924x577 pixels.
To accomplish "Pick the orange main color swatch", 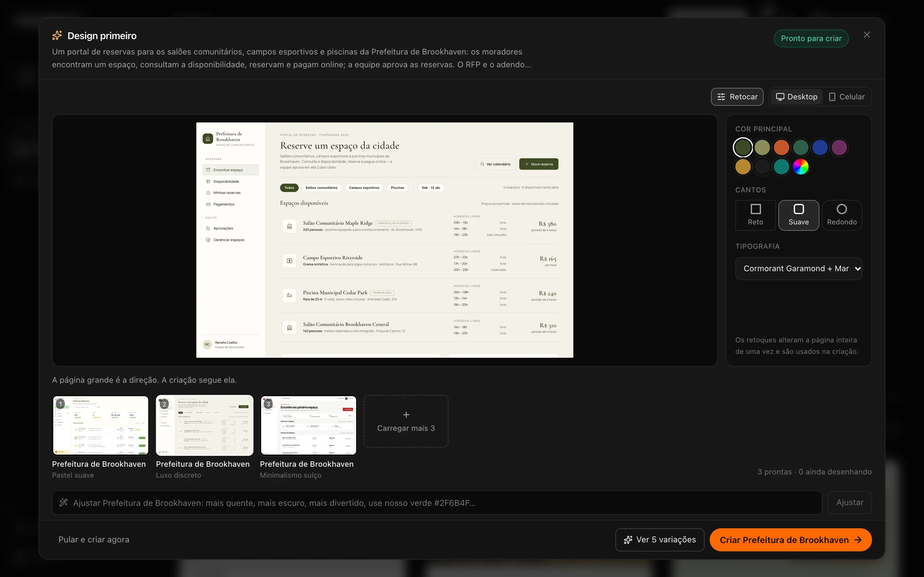I will (781, 148).
